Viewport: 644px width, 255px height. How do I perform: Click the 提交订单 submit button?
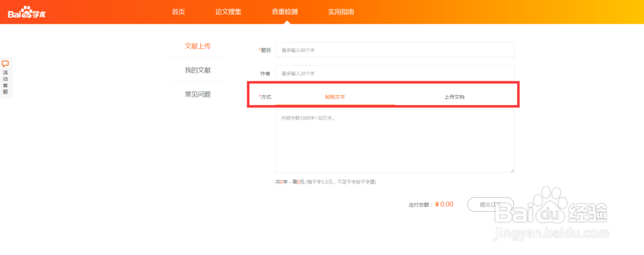tap(490, 204)
